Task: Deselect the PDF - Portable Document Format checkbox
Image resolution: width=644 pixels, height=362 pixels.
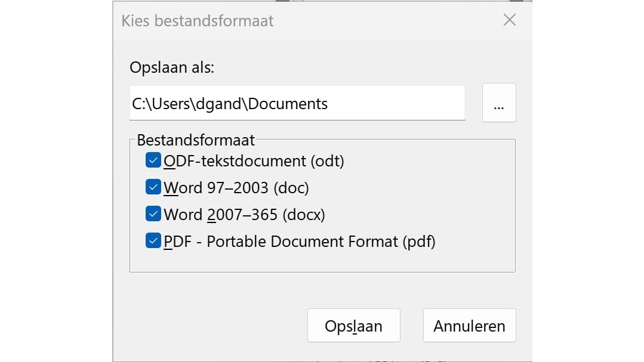Action: (153, 241)
